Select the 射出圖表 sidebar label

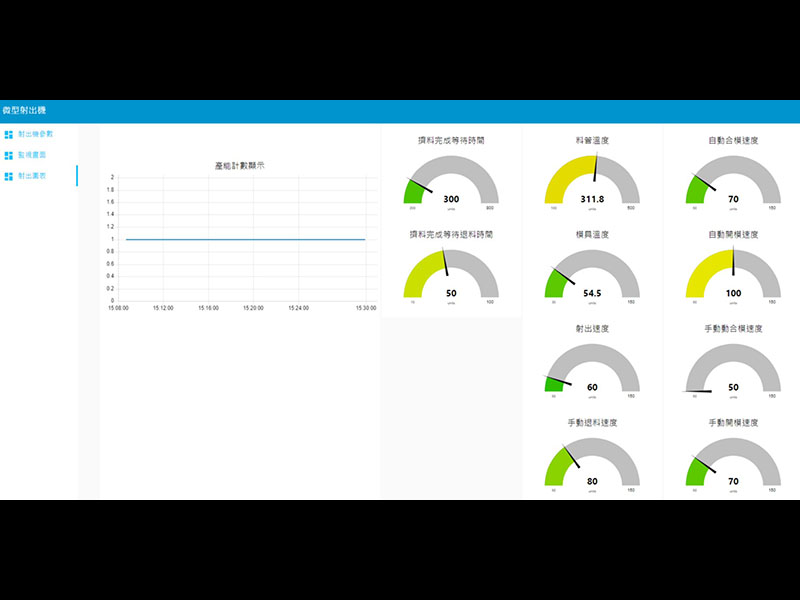32,176
